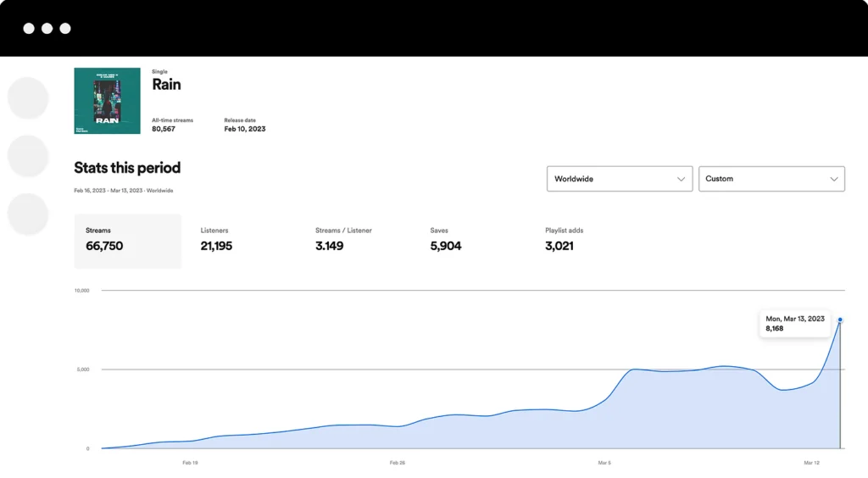Expand the Custom date range dropdown
This screenshot has height=478, width=868.
[x=771, y=179]
